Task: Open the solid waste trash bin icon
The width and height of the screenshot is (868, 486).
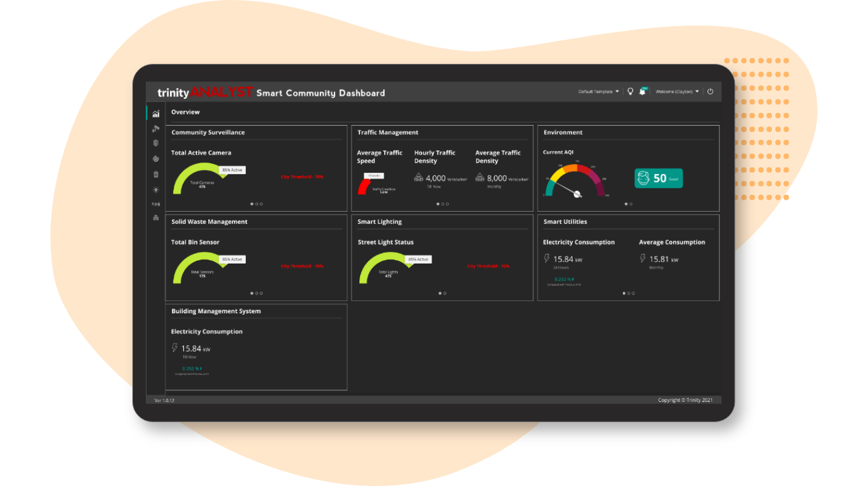Action: pyautogui.click(x=156, y=174)
